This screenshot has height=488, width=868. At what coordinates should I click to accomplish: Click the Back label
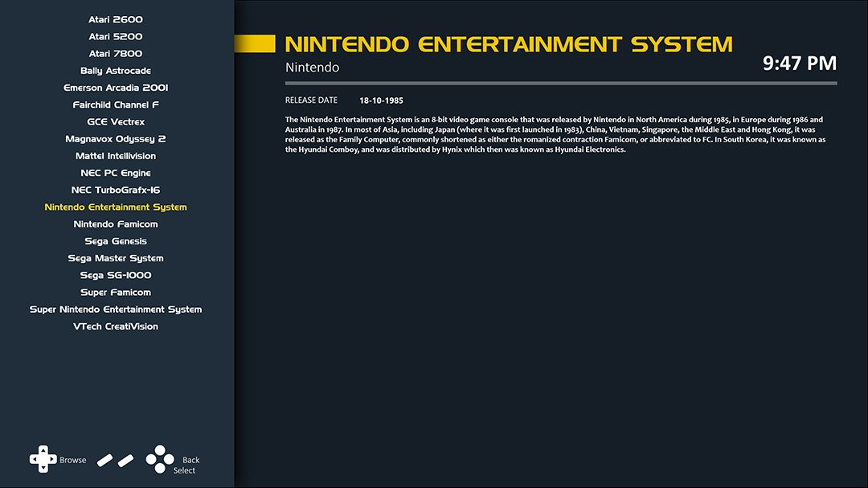tap(191, 460)
